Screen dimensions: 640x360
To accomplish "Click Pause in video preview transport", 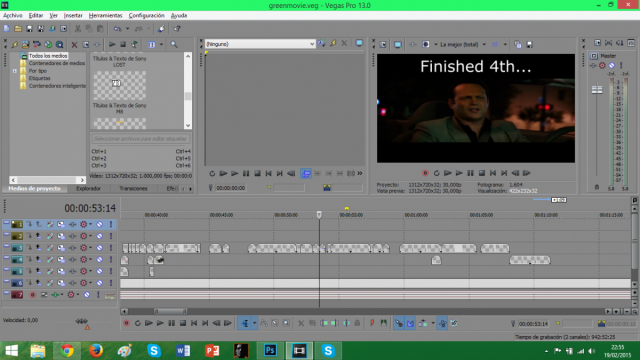I will tap(470, 173).
